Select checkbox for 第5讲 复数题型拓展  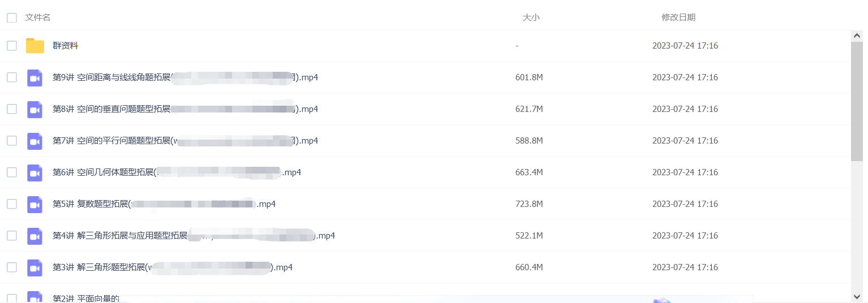point(12,204)
